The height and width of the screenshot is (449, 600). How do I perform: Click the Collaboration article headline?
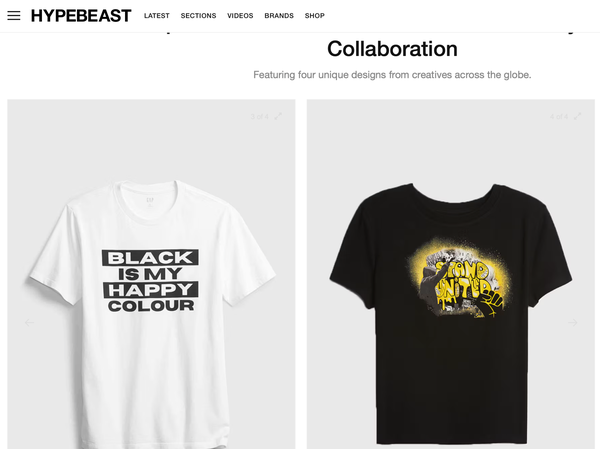(392, 49)
